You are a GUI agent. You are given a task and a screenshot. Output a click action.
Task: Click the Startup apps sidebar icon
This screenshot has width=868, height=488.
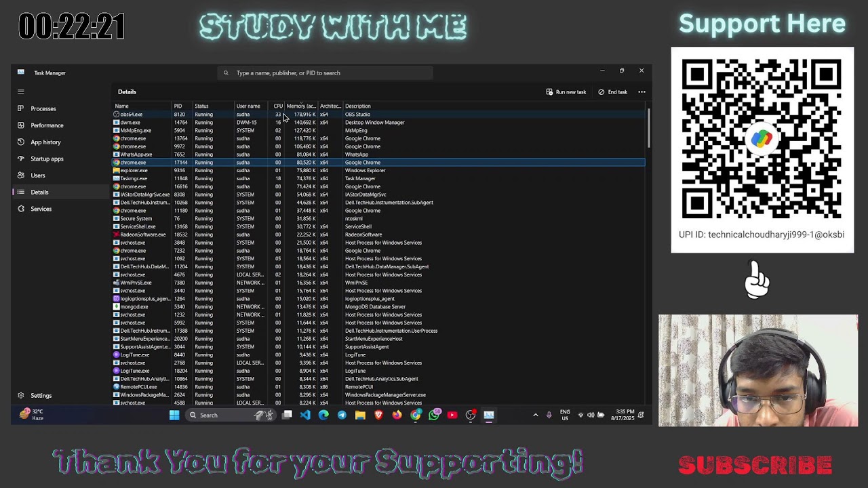[20, 159]
